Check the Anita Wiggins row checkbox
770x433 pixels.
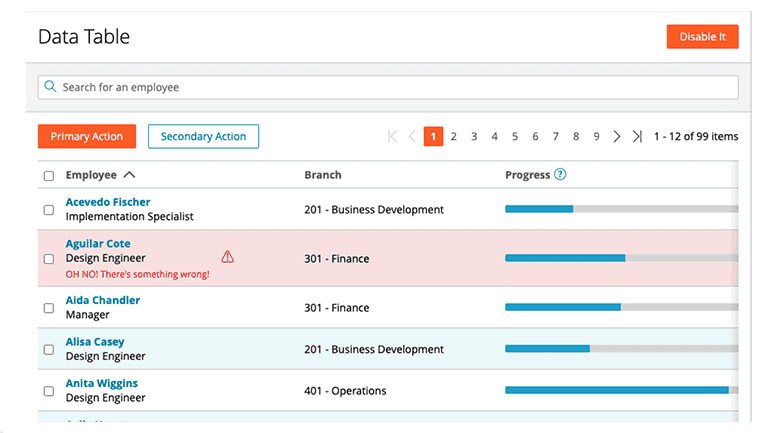[x=49, y=391]
